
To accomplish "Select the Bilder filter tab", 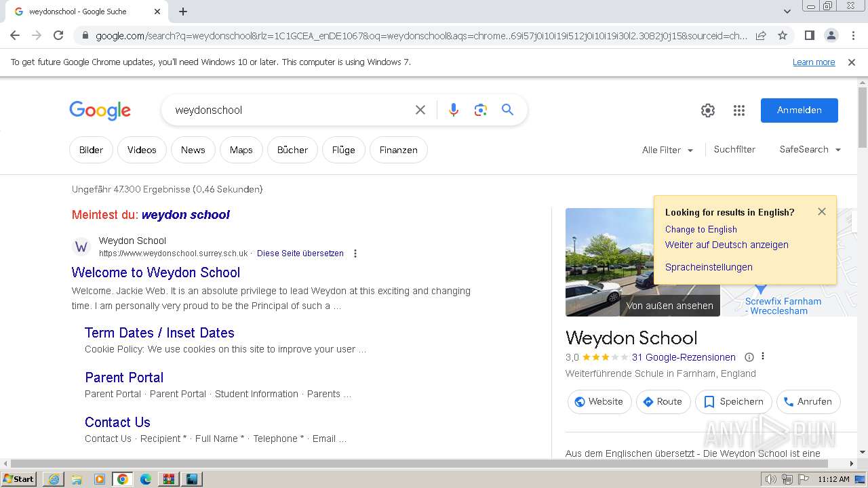I will [91, 150].
